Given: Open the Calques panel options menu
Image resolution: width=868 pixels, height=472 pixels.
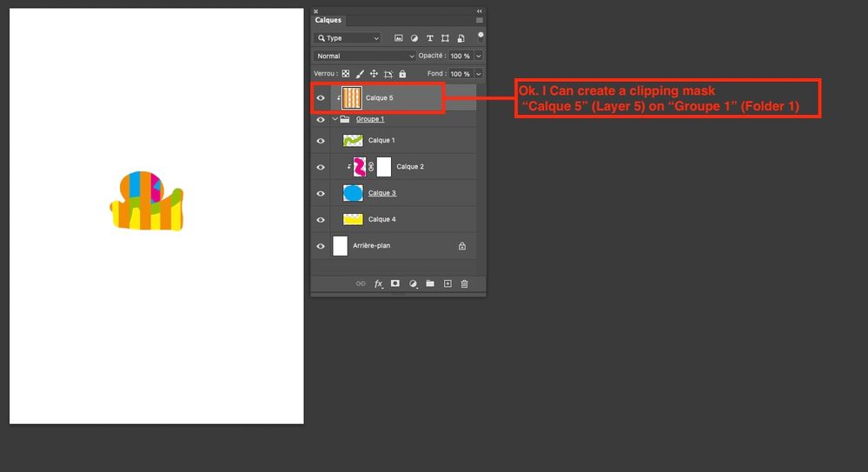Looking at the screenshot, I should tap(480, 21).
